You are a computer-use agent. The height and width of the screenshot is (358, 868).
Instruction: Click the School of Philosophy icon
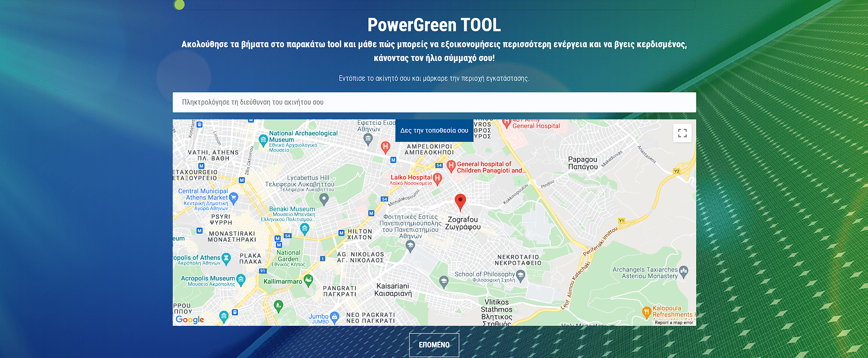tap(520, 275)
